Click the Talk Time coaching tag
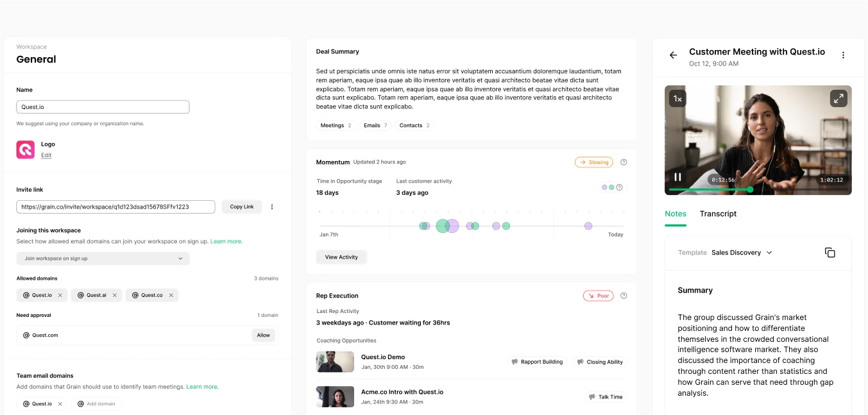This screenshot has width=868, height=415. (606, 397)
